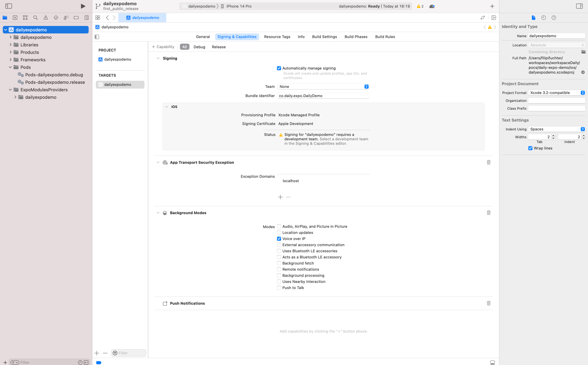
Task: Open the Test navigator diamond icon
Action: 56,18
